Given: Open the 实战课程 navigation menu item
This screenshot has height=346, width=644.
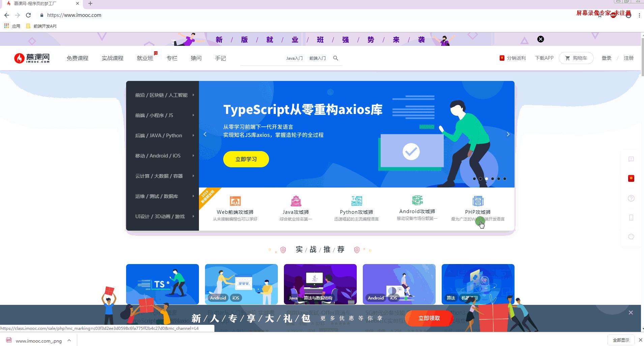Looking at the screenshot, I should [113, 58].
